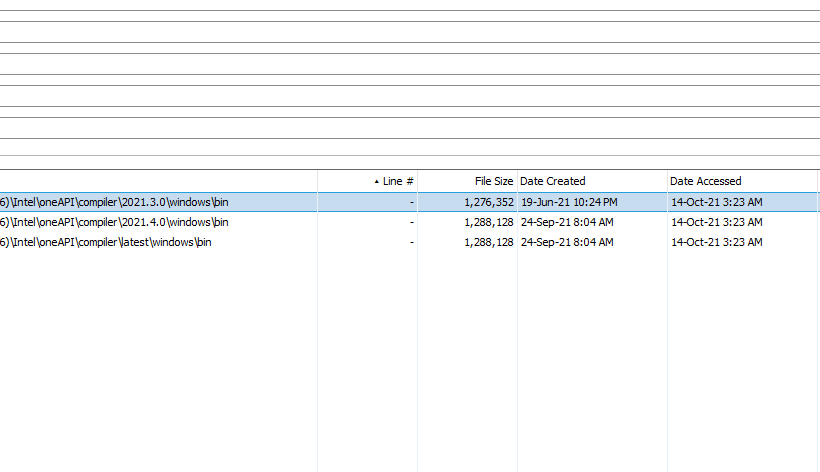This screenshot has height=472, width=820.
Task: Click the Line # dash in 2021.3.0 row
Action: coord(411,202)
